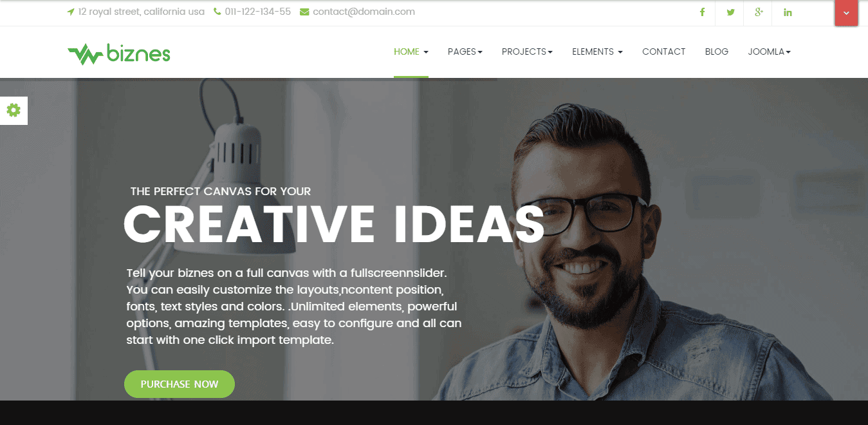The width and height of the screenshot is (868, 425).
Task: Open the Elements dropdown menu
Action: tap(597, 52)
